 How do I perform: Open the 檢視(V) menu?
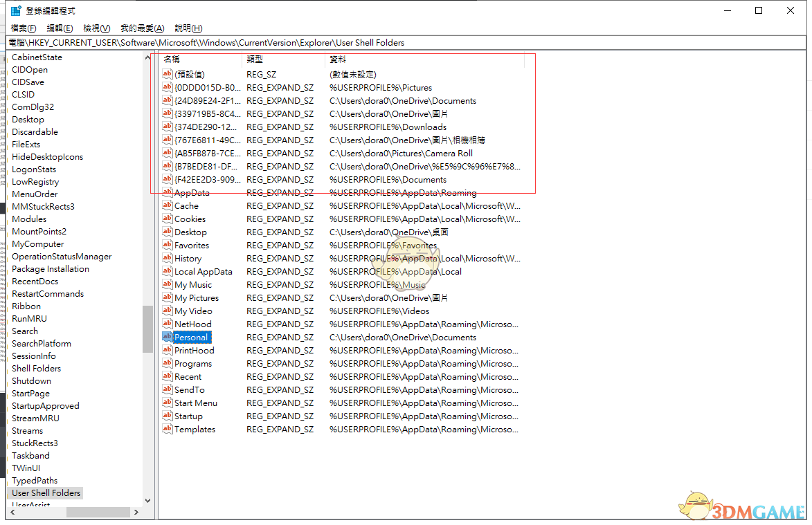[96, 28]
